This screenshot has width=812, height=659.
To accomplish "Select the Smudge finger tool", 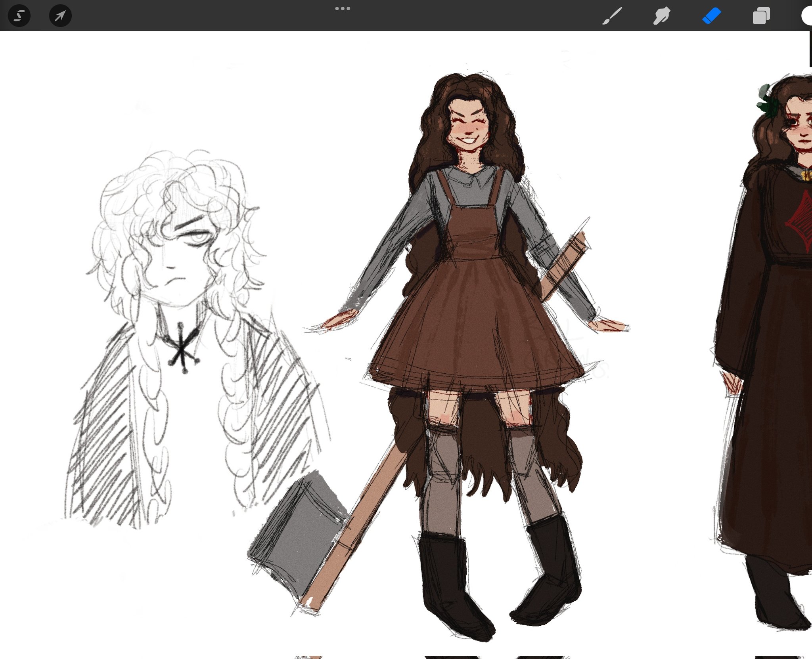I will [x=661, y=16].
